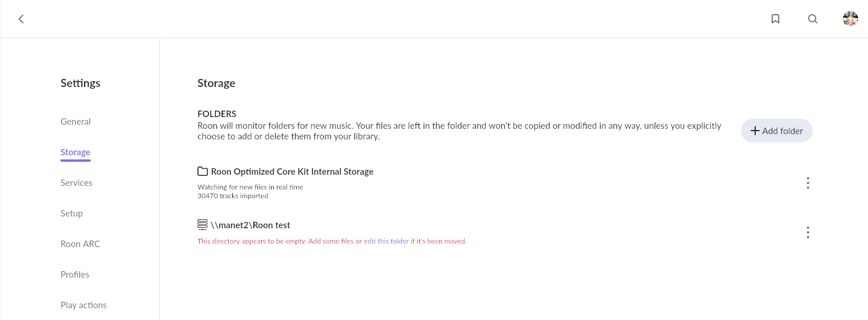Click the network share icon beside manet2
The width and height of the screenshot is (868, 320).
[203, 225]
